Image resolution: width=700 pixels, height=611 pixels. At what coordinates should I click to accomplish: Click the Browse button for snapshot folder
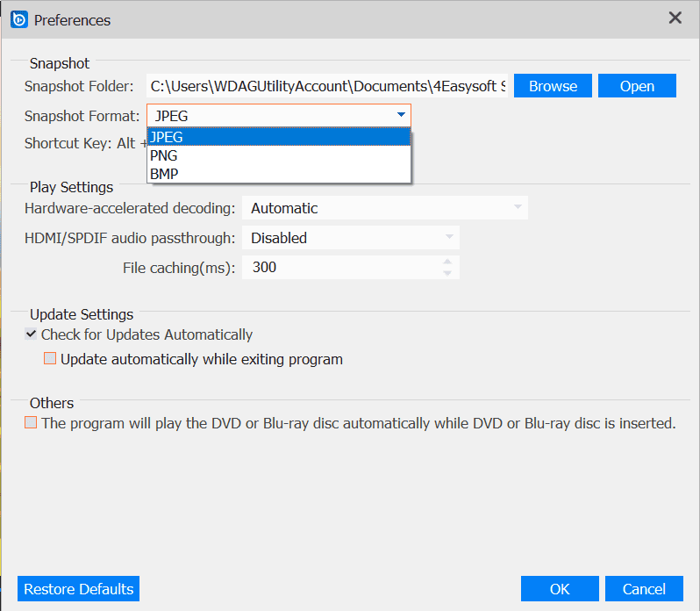553,86
